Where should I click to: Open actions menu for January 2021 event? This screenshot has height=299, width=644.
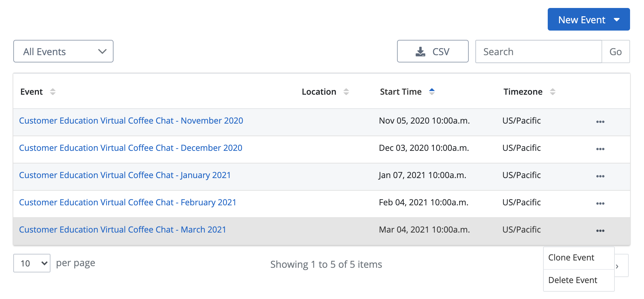pyautogui.click(x=600, y=176)
